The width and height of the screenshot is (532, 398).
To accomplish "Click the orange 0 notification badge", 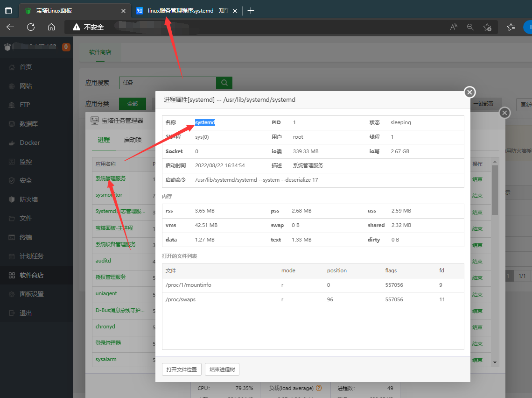I will (66, 47).
